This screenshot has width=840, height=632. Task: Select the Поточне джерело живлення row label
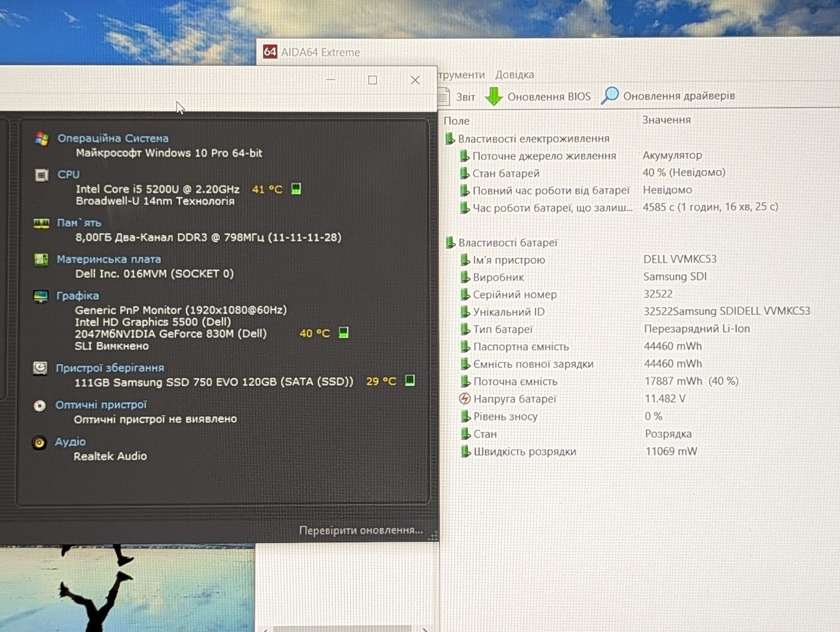coord(544,156)
